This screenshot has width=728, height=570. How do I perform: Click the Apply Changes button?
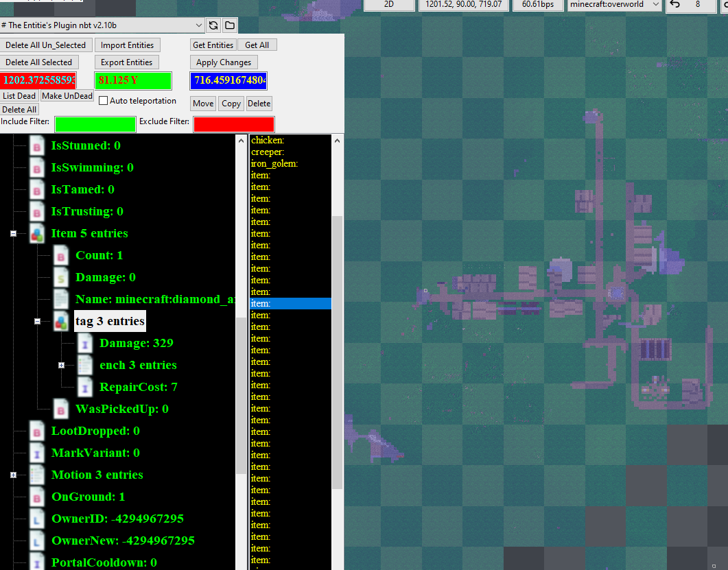pyautogui.click(x=223, y=62)
